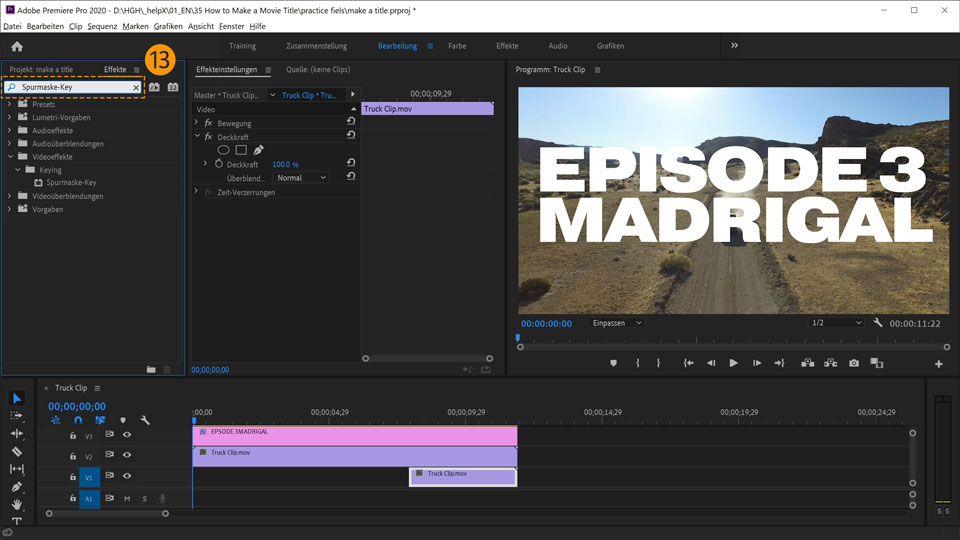
Task: Open the Sequenz menu
Action: pos(102,25)
